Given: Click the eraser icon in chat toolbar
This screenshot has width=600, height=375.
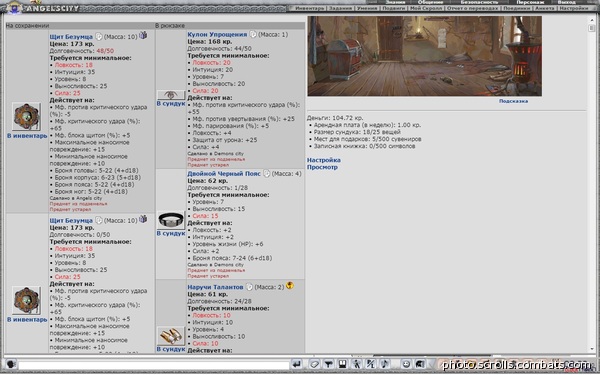Looking at the screenshot, I should tap(314, 364).
